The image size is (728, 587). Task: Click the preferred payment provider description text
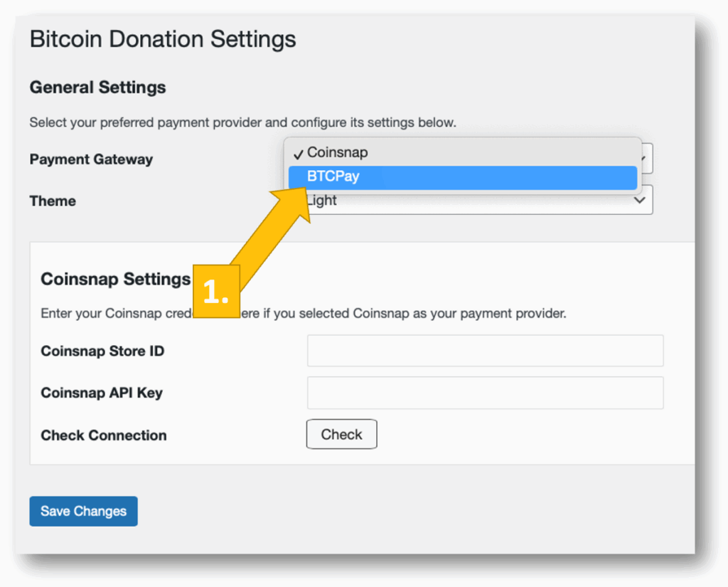pos(242,122)
